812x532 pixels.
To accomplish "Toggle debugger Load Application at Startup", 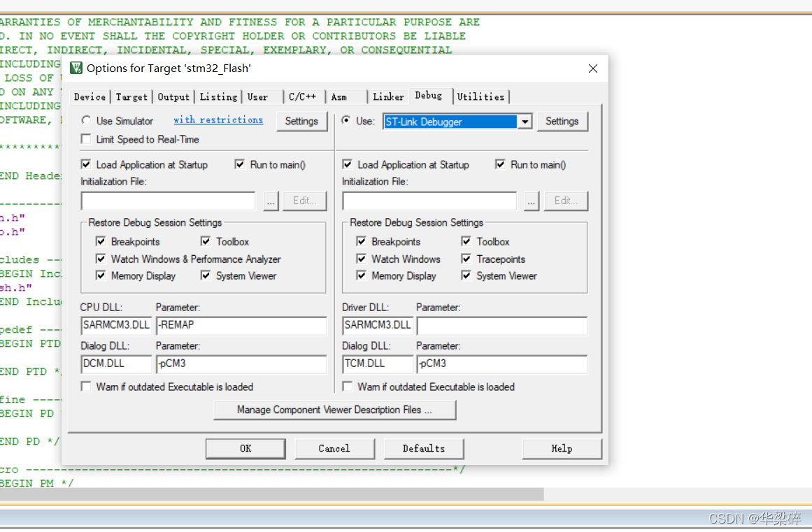I will [x=348, y=164].
